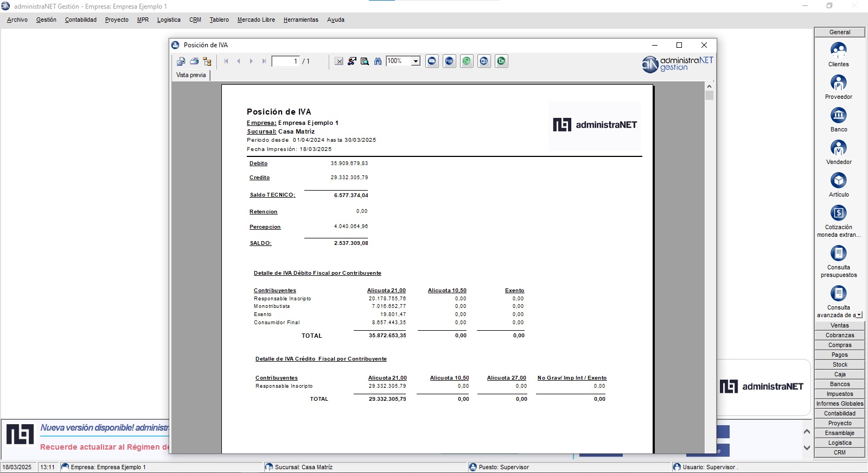Viewport: 868px width, 473px height.
Task: Expand side panel shortcut list arrow
Action: [x=859, y=315]
